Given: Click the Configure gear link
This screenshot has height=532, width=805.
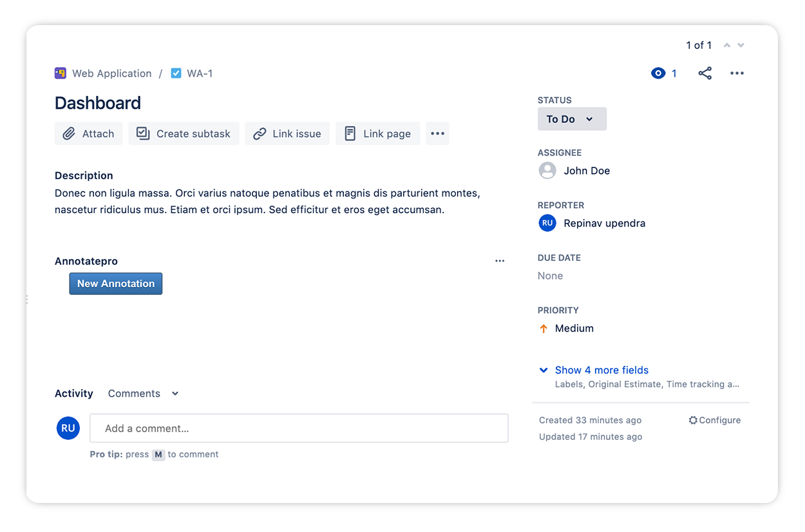Looking at the screenshot, I should [x=715, y=420].
